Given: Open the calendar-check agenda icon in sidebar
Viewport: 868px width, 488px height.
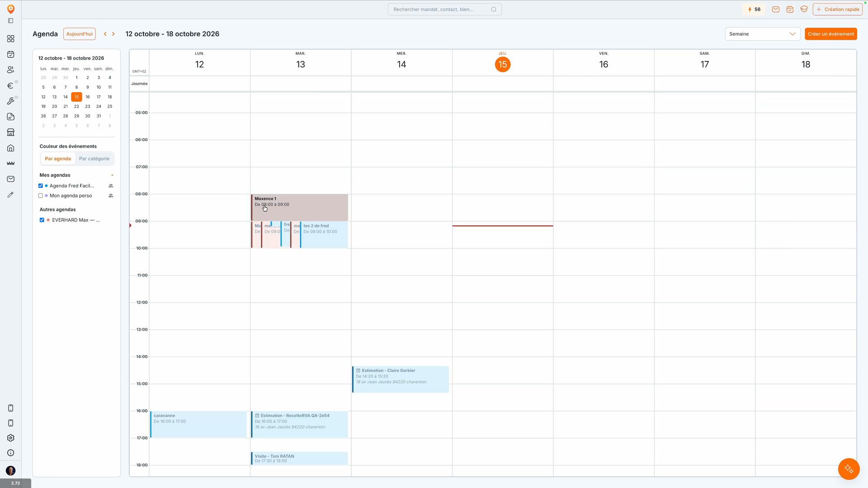Looking at the screenshot, I should [11, 54].
